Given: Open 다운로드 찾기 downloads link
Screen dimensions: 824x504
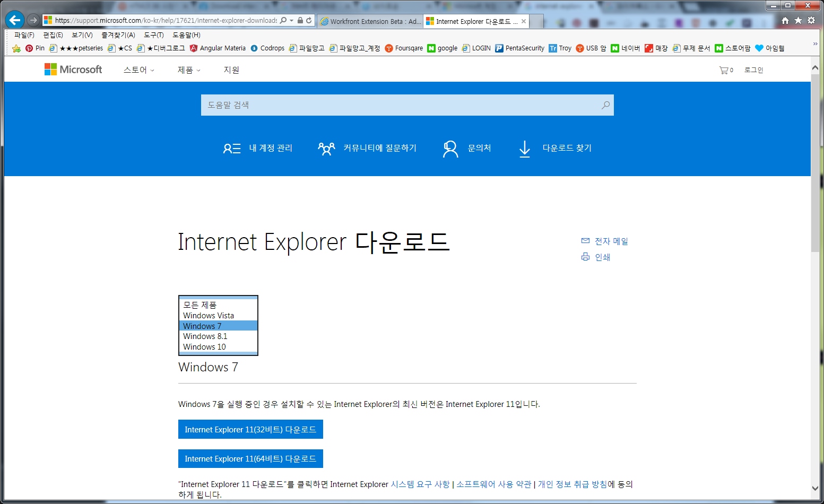Looking at the screenshot, I should [554, 149].
